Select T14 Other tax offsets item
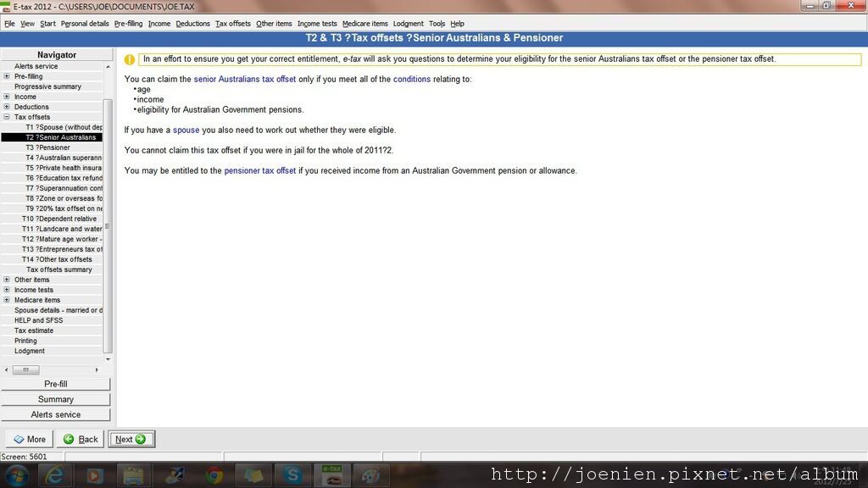This screenshot has height=488, width=868. (57, 259)
